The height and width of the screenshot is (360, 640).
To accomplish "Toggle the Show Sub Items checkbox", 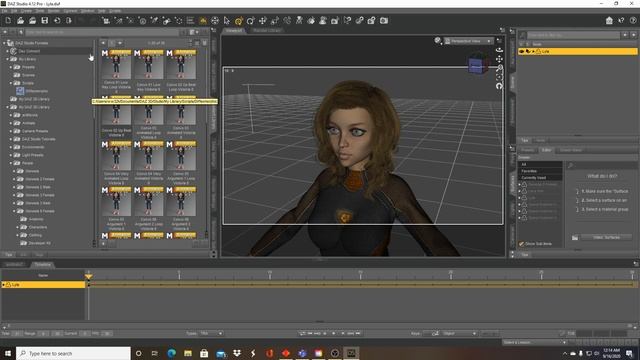I will pyautogui.click(x=521, y=244).
